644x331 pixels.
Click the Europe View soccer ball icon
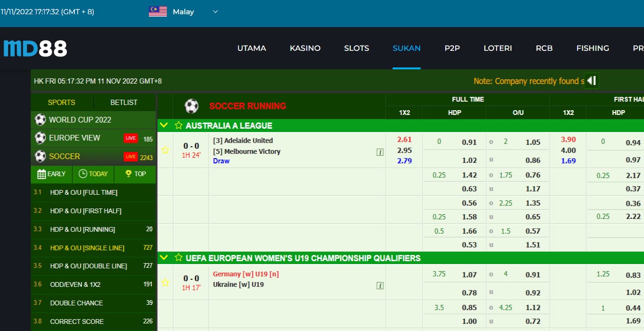[40, 138]
